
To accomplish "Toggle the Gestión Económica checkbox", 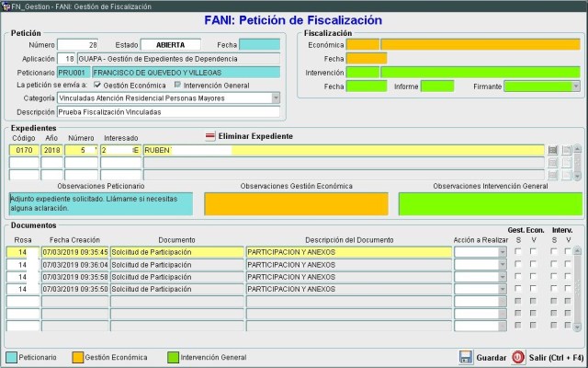I will 98,85.
